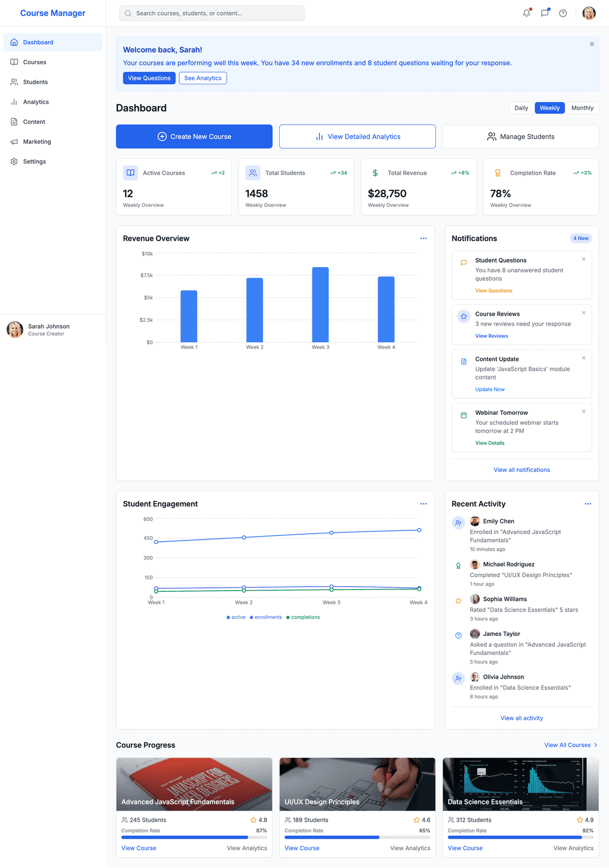Viewport: 609px width, 868px height.
Task: Click Create New Course button
Action: pyautogui.click(x=194, y=136)
